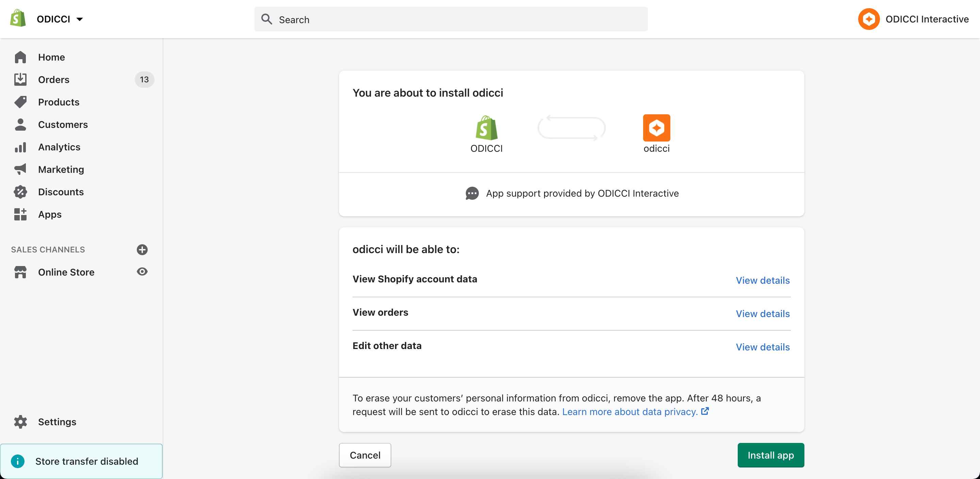Click the Products tag icon
The height and width of the screenshot is (479, 980).
(20, 102)
